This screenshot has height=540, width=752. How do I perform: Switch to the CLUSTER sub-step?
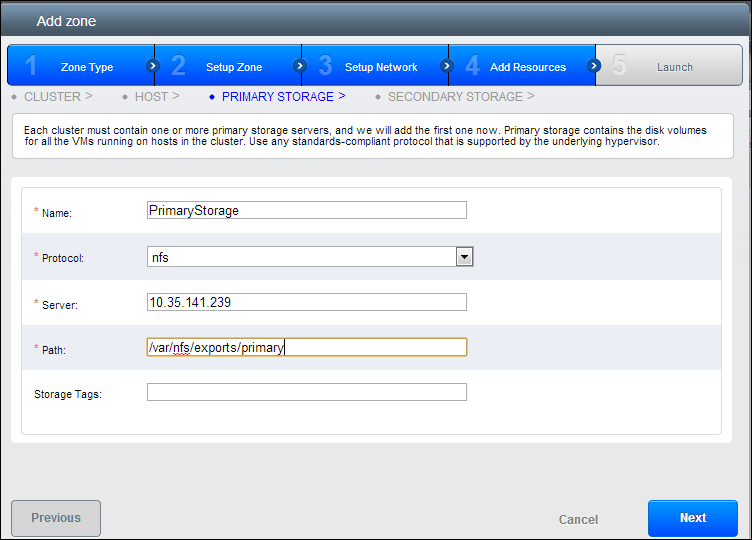(x=57, y=97)
